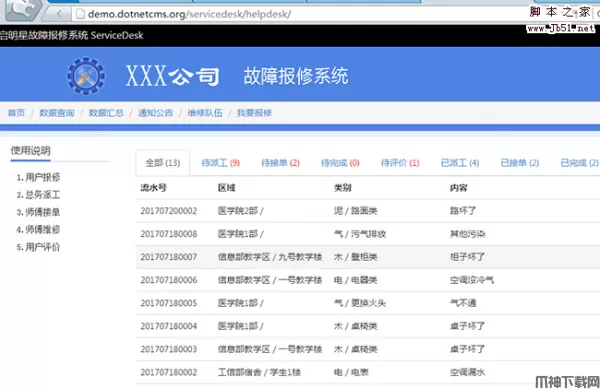Click category cell 电 / 电器类
The width and height of the screenshot is (600, 389).
356,280
